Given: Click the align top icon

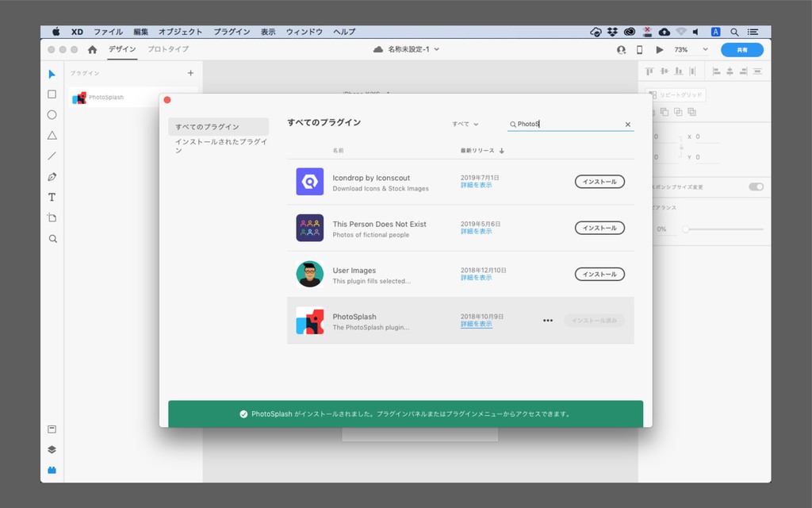Looking at the screenshot, I should coord(649,71).
